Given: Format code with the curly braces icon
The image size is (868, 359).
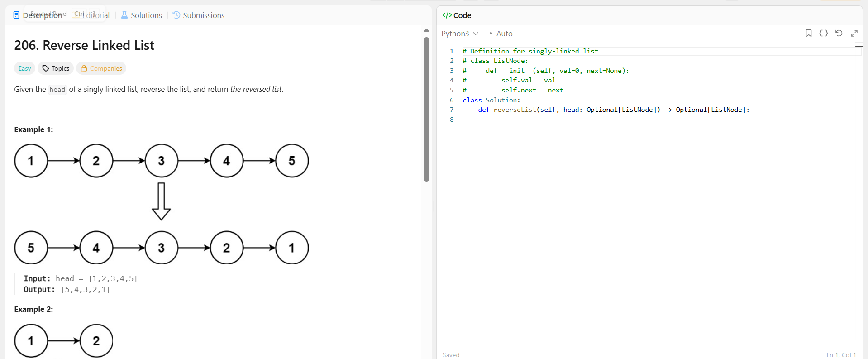Looking at the screenshot, I should click(824, 33).
